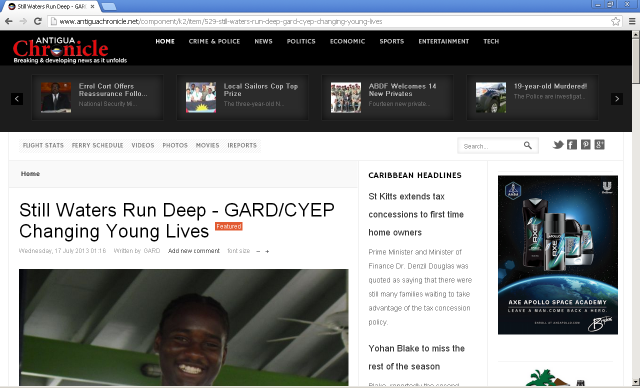The image size is (640, 388).
Task: Click the red Featured badge
Action: coord(229,226)
